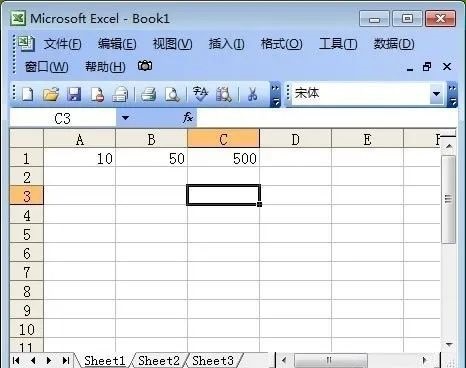Open the 文件(F) menu

(63, 44)
